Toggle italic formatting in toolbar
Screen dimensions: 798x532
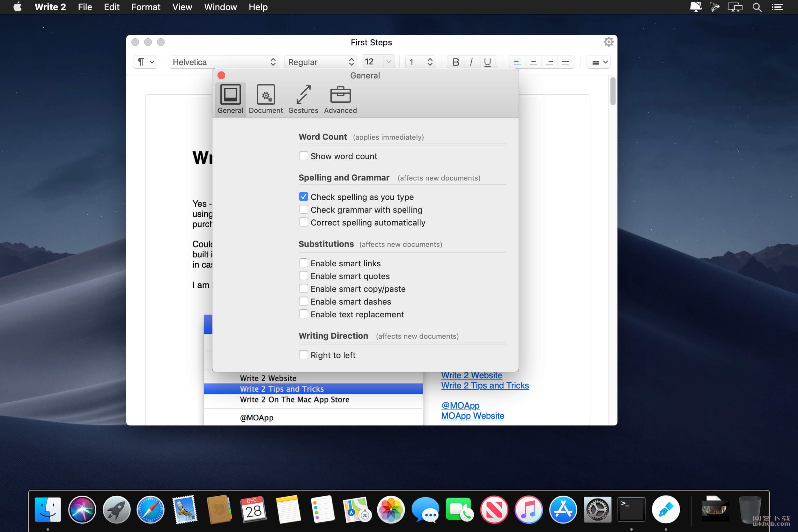pyautogui.click(x=472, y=62)
